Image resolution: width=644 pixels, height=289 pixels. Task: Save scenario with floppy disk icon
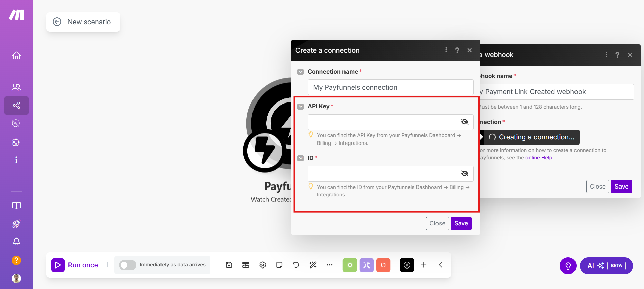(229, 265)
